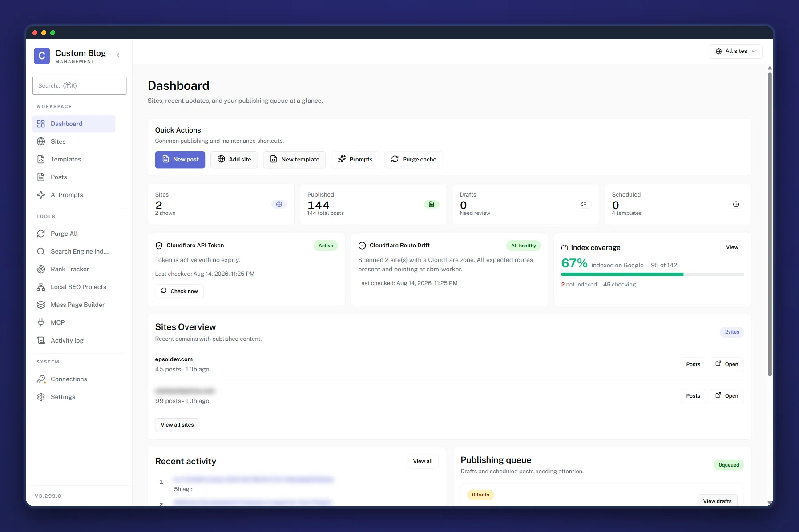Click the Active status badge
Viewport: 799px width, 532px height.
(326, 246)
